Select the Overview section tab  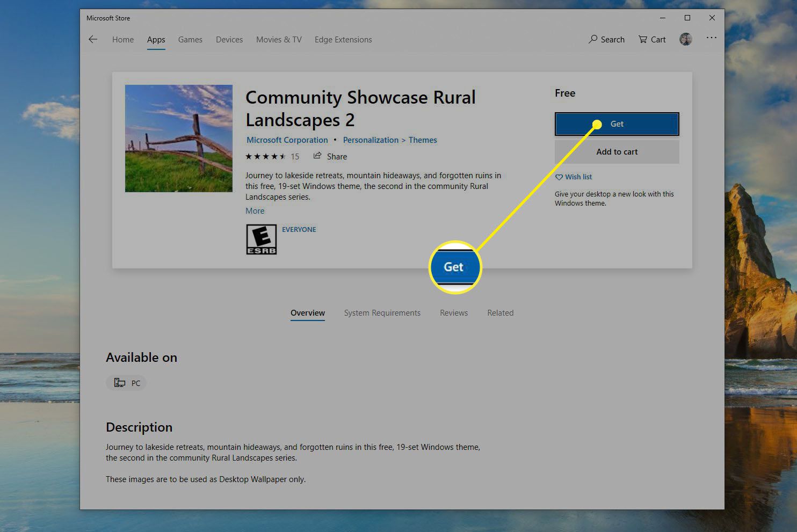308,313
